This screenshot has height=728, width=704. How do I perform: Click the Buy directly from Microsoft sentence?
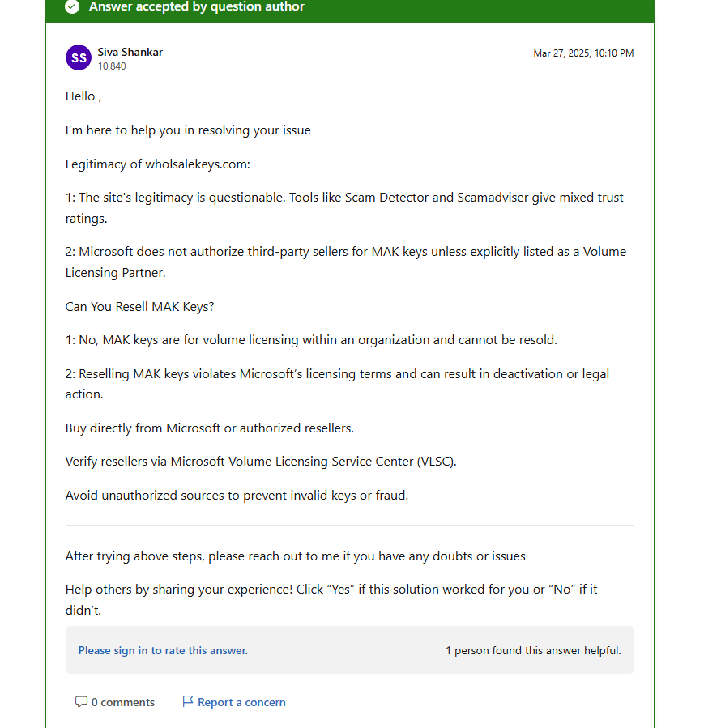(210, 428)
